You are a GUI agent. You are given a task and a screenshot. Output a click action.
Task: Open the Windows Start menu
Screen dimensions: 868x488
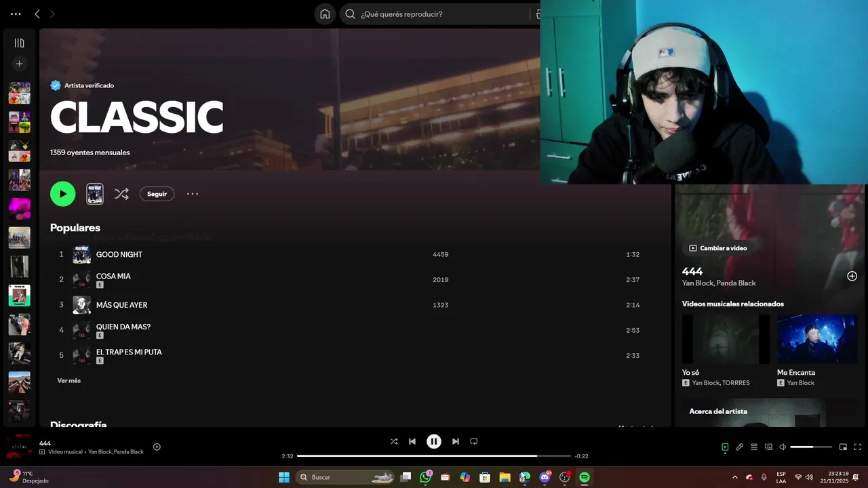(284, 477)
